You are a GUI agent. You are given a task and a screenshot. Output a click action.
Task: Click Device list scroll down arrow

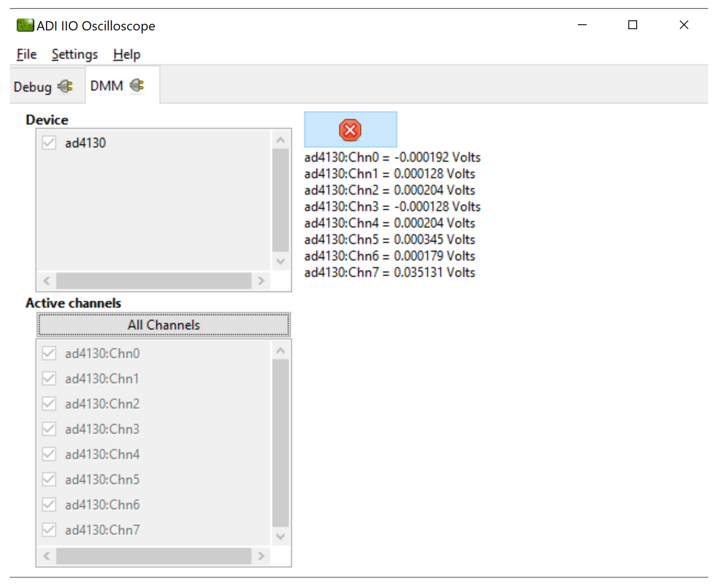280,261
